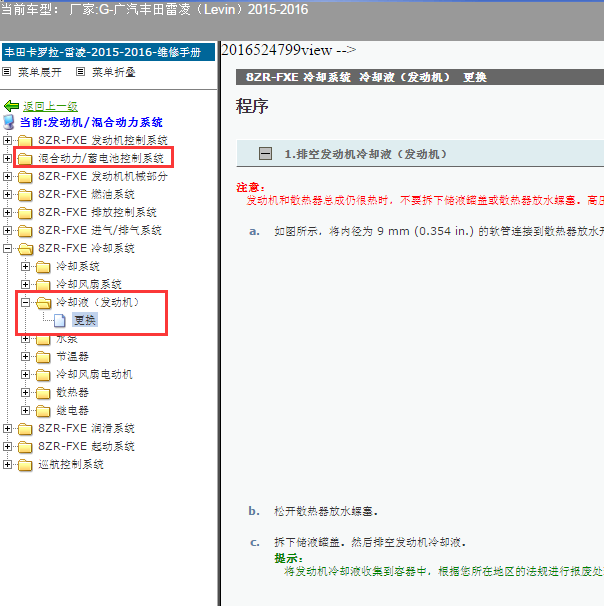Click 菜单折叠 to collapse all menus

[x=114, y=72]
